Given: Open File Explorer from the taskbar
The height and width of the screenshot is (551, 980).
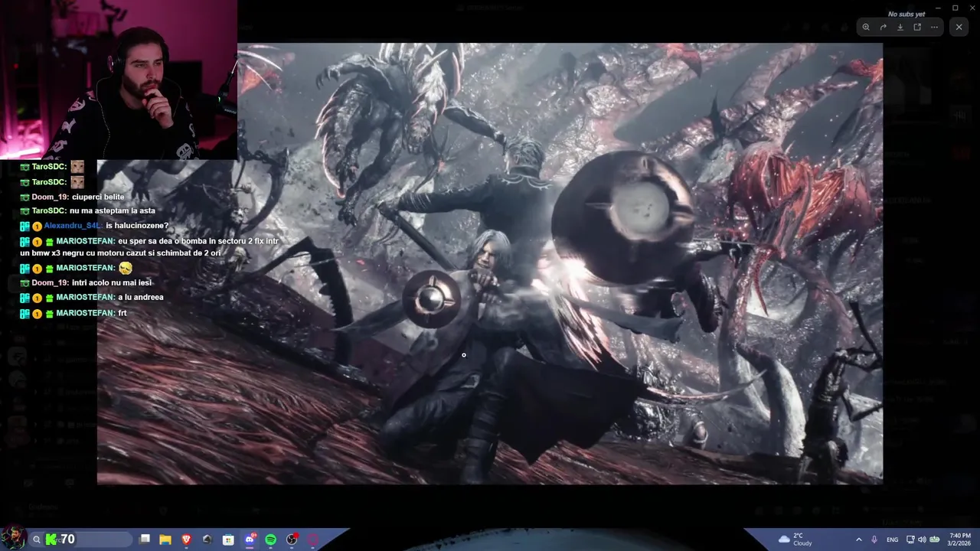Looking at the screenshot, I should click(165, 540).
